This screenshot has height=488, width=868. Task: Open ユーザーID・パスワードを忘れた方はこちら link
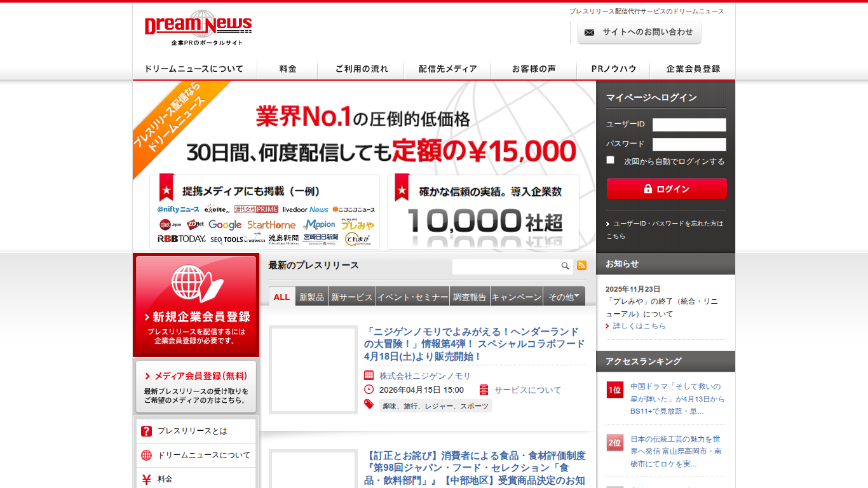664,229
